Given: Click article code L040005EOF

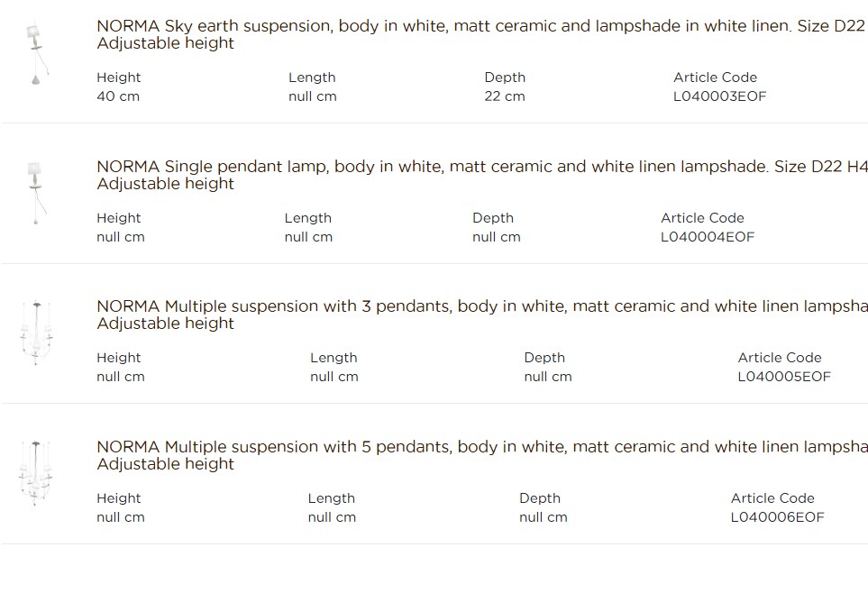Looking at the screenshot, I should click(784, 377).
